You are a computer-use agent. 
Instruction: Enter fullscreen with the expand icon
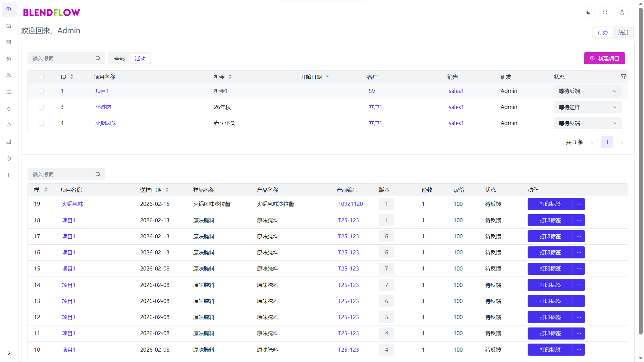(x=605, y=12)
